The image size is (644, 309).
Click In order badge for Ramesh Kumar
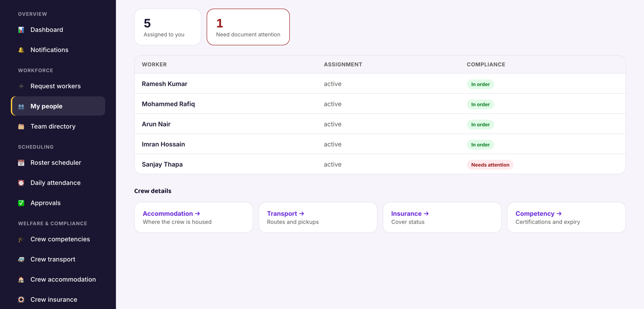coord(480,84)
